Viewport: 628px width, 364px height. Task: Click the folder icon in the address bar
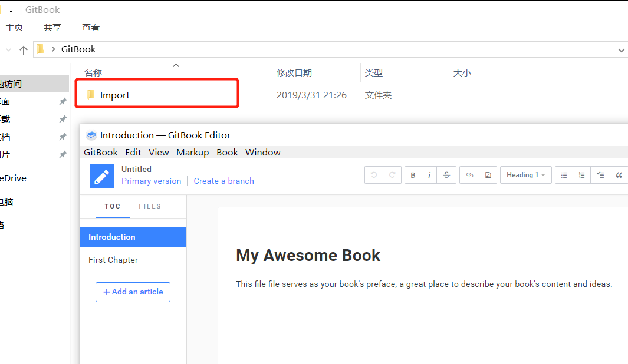40,49
